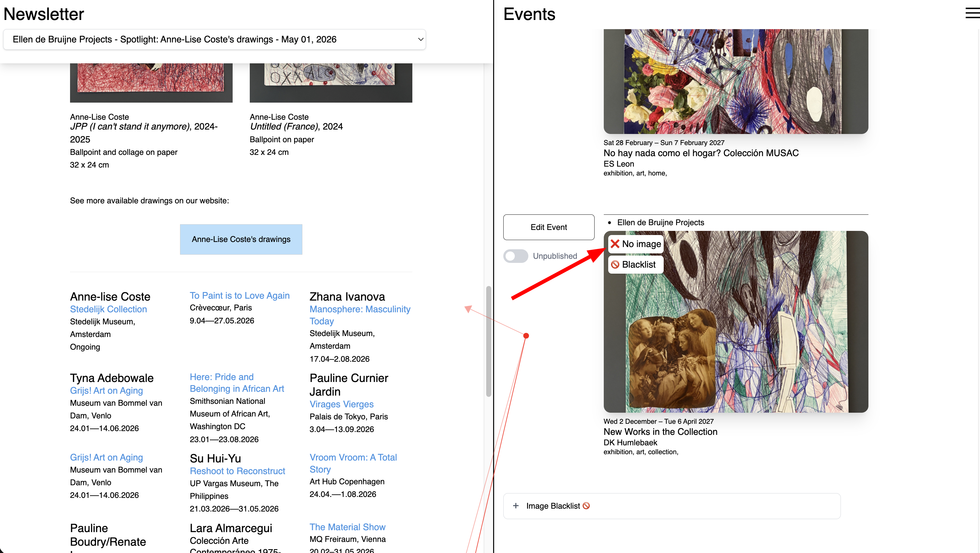
Task: Click the Pauline Curnier Jardin artist heading
Action: [x=349, y=385]
